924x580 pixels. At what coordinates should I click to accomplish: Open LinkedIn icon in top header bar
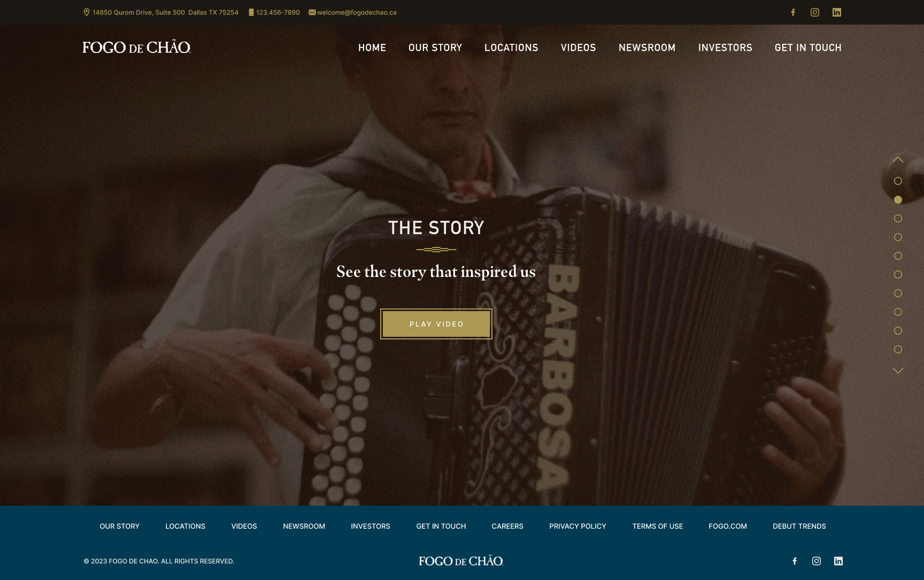[x=837, y=12]
